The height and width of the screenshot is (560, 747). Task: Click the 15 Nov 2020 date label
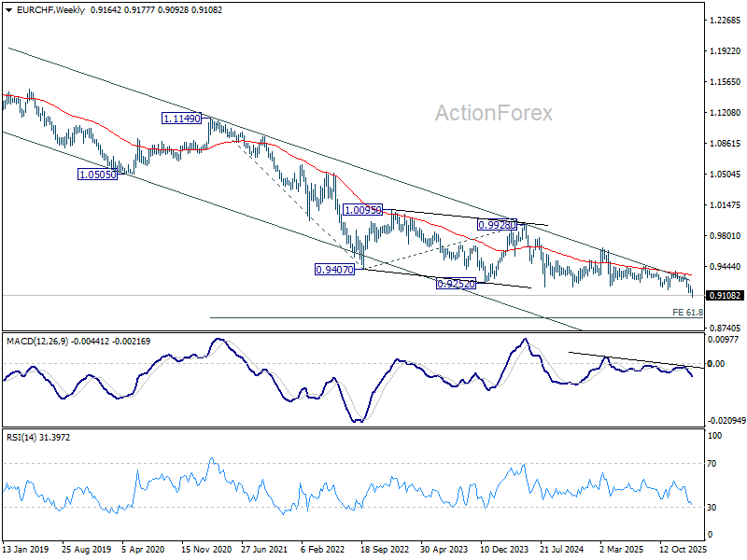[206, 550]
